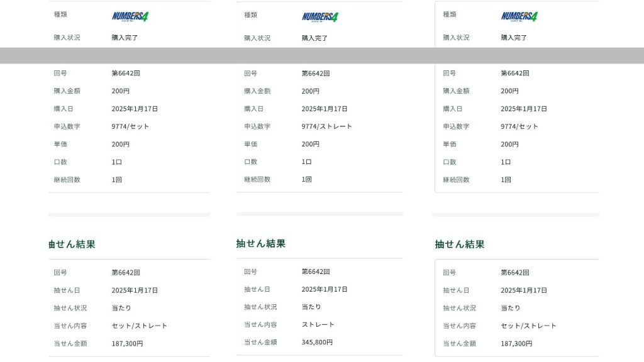This screenshot has height=362, width=644.
Task: Click 購入完了 status in the right panel
Action: pyautogui.click(x=514, y=38)
